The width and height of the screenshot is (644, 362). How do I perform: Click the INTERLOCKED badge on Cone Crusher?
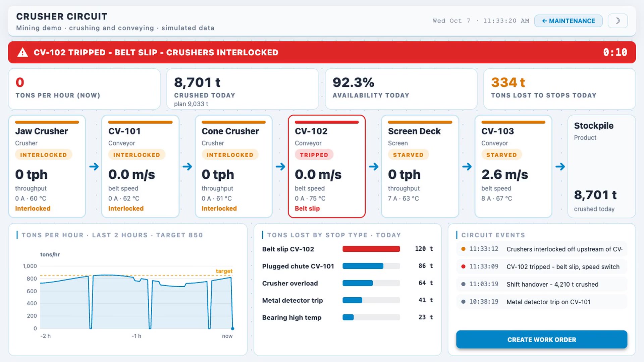pos(230,155)
